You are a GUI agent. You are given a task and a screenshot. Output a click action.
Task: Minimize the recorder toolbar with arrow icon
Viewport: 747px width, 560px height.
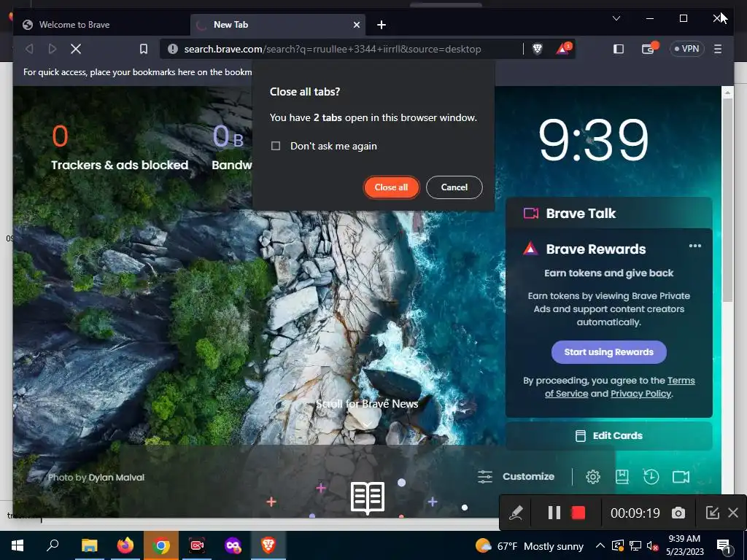pos(712,513)
